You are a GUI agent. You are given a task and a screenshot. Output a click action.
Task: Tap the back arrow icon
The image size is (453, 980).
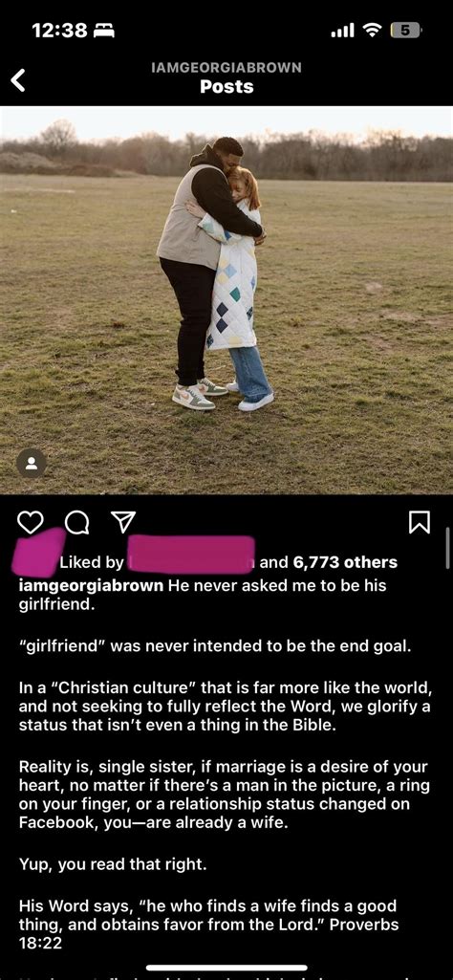(x=19, y=79)
